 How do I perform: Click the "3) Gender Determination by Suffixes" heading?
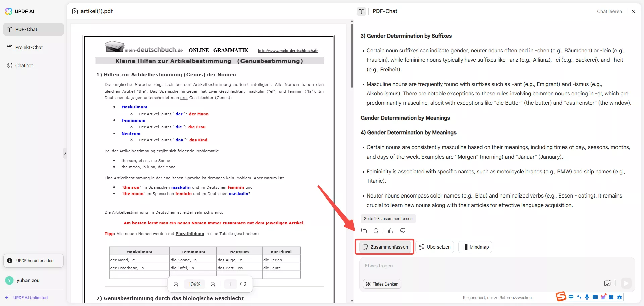tap(406, 36)
